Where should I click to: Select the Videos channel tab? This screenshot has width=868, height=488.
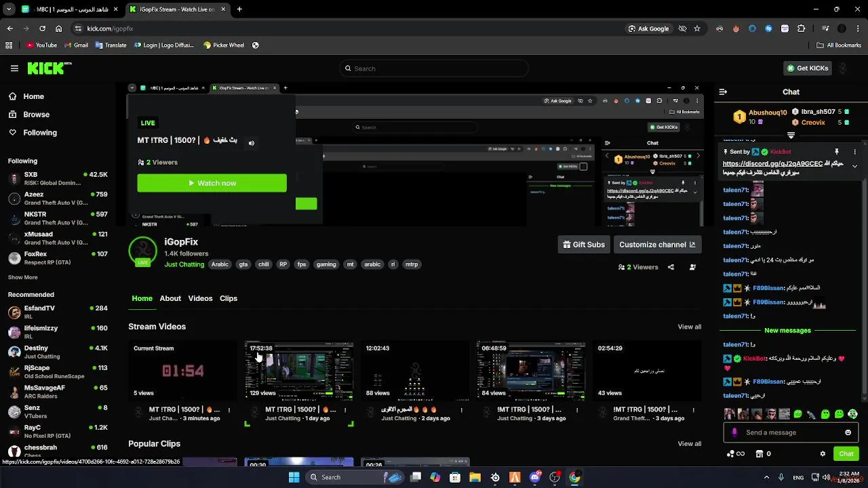200,298
